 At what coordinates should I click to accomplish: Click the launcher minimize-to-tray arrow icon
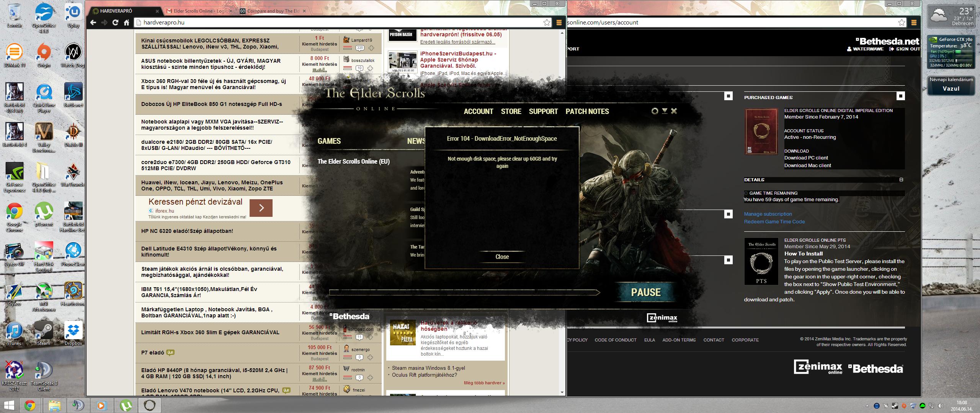665,111
